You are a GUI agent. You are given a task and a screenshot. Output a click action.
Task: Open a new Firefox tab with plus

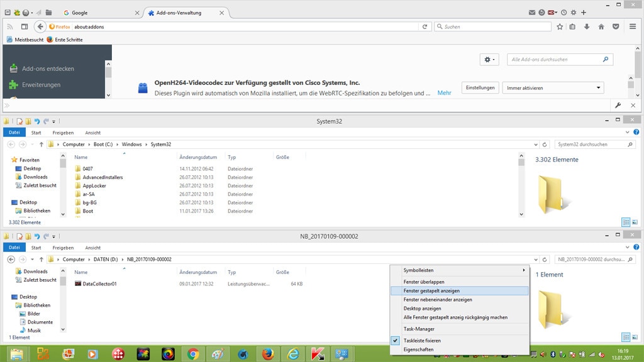(x=584, y=13)
